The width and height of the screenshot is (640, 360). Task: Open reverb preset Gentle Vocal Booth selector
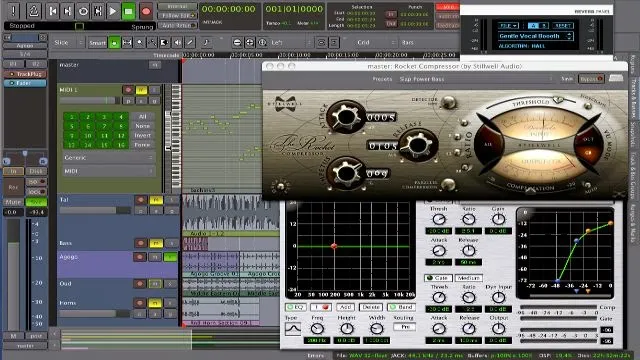[x=535, y=36]
